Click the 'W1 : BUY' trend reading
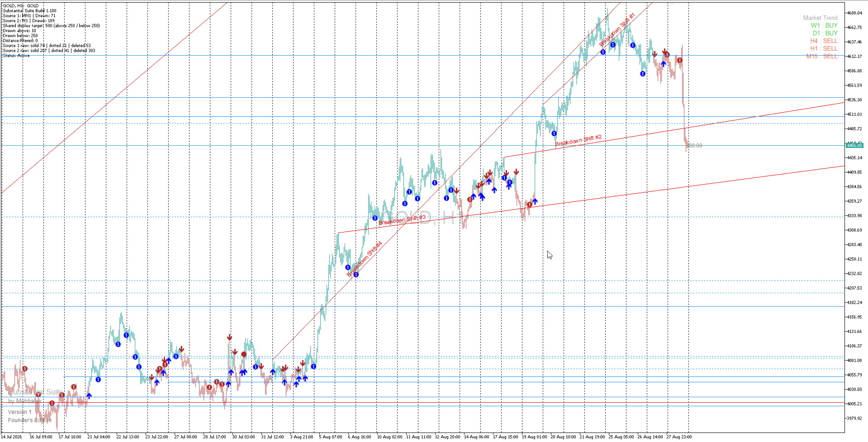This screenshot has width=868, height=442. [x=824, y=26]
